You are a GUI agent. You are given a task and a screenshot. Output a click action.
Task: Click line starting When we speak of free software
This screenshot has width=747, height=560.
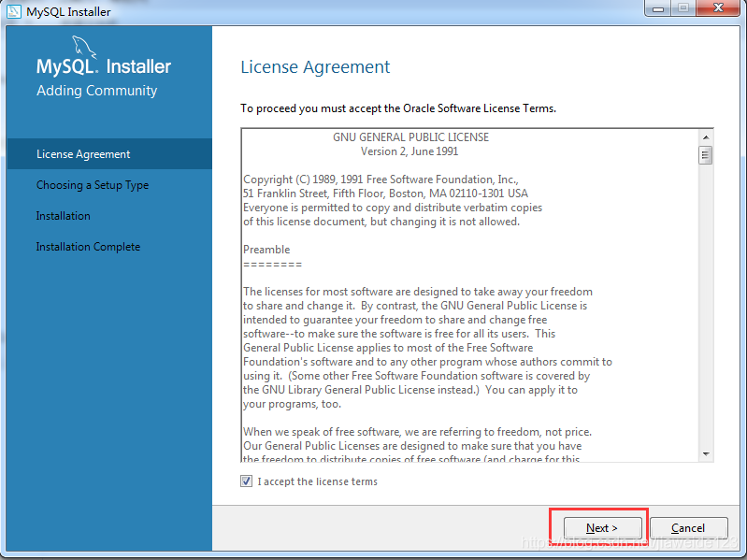(x=417, y=432)
